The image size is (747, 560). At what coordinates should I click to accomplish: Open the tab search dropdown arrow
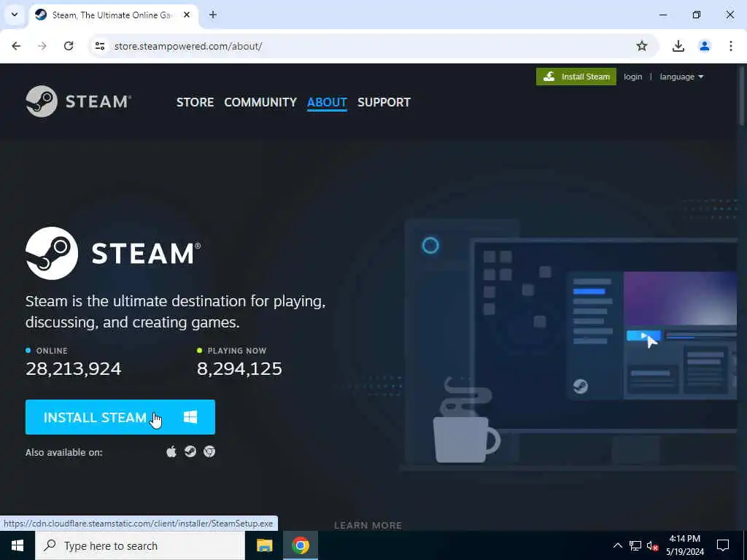pyautogui.click(x=15, y=15)
